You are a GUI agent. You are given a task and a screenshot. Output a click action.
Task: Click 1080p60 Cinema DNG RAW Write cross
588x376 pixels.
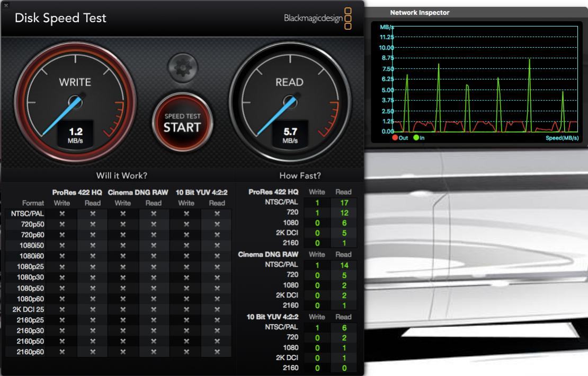(123, 299)
